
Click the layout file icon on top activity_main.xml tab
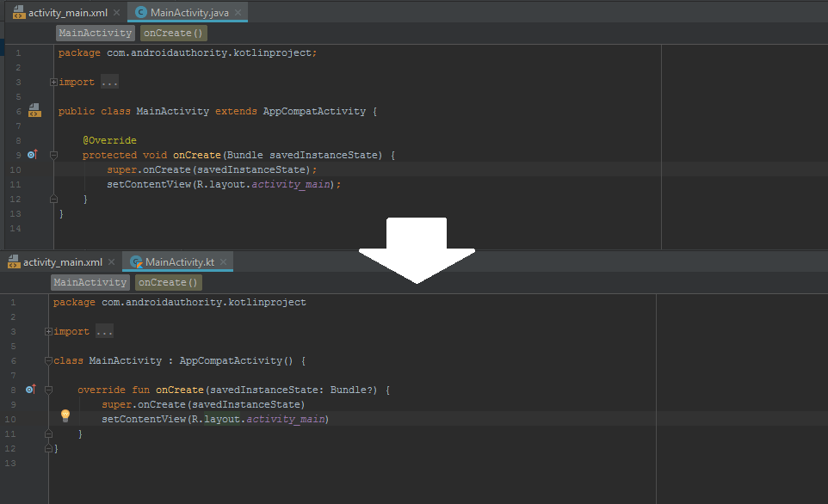coord(17,12)
